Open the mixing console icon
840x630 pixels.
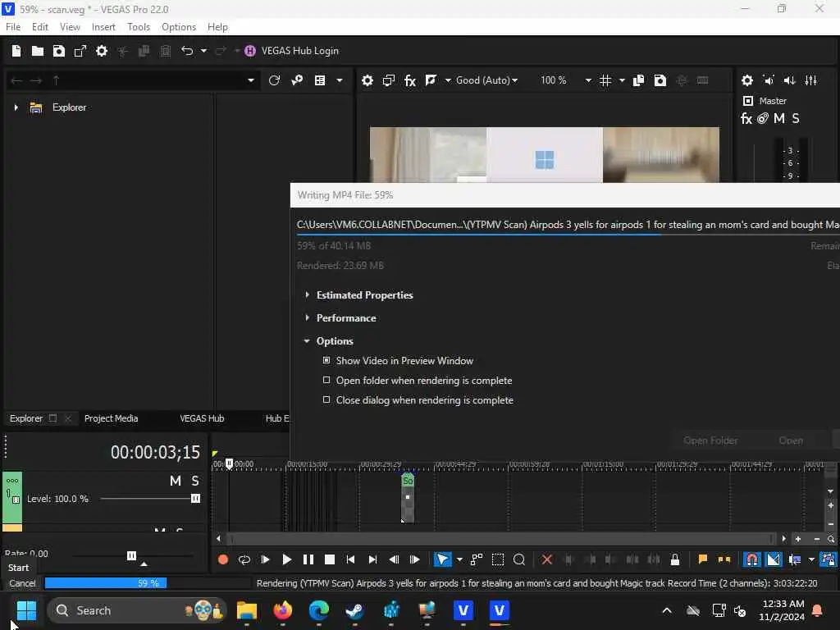pos(811,80)
